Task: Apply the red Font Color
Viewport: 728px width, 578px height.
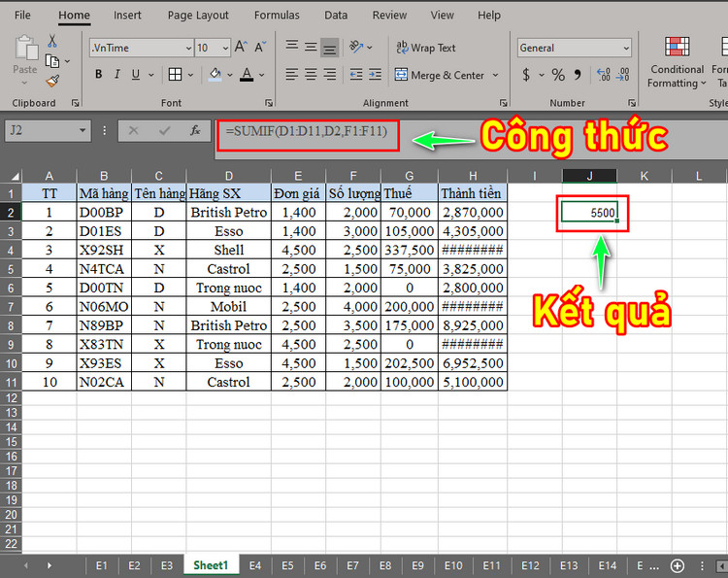Action: 247,75
